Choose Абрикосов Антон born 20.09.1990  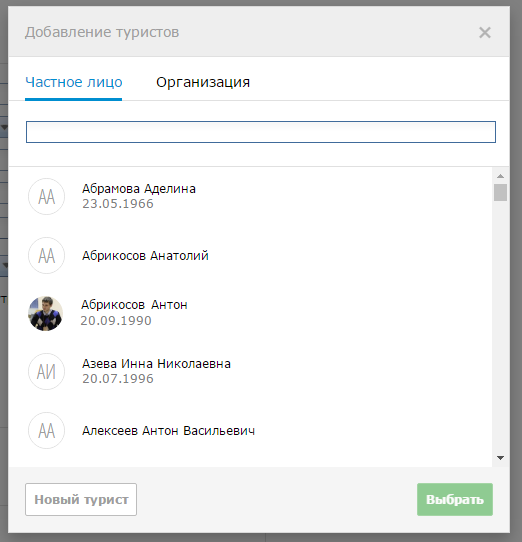250,313
